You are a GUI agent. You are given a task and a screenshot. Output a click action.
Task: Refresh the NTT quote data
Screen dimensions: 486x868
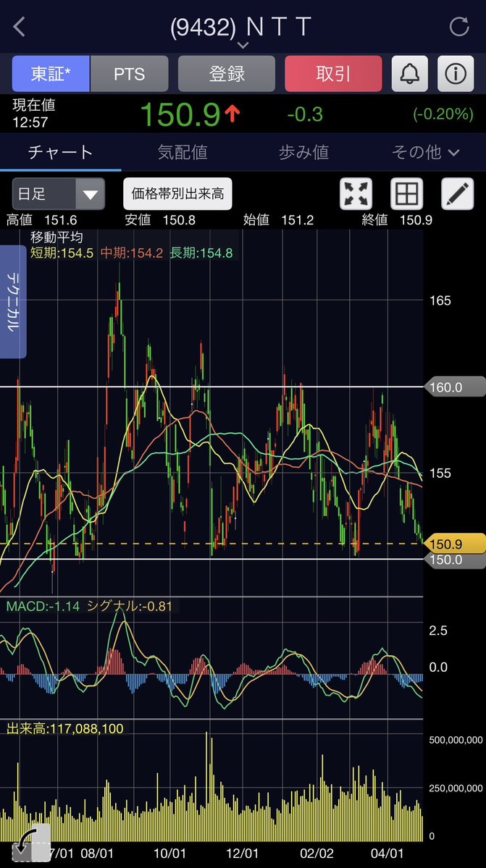[459, 27]
